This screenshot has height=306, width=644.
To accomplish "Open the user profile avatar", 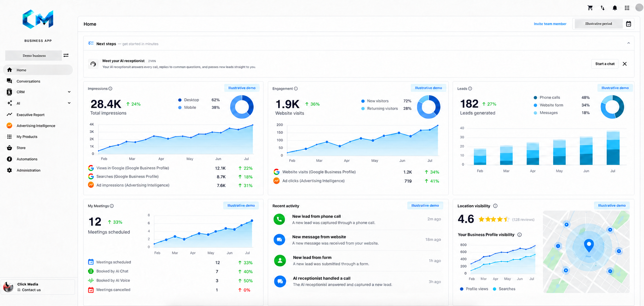I will 639,7.
